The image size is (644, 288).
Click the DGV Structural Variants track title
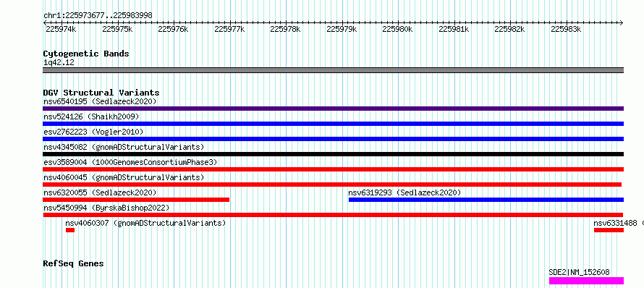click(x=101, y=93)
